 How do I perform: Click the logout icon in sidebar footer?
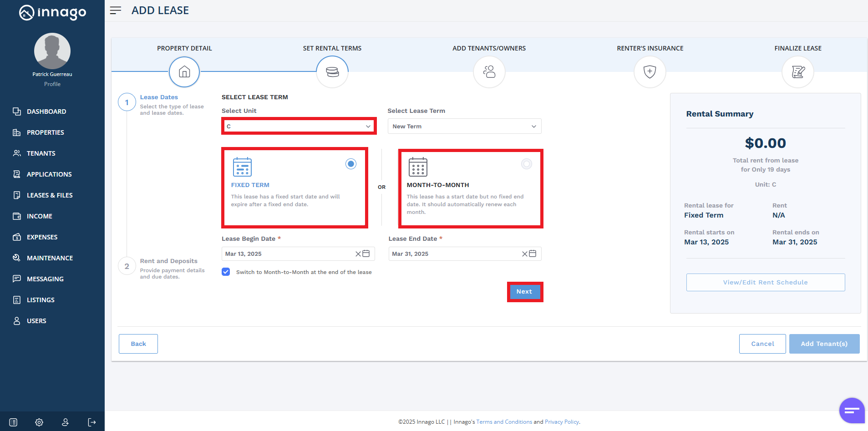[x=92, y=422]
